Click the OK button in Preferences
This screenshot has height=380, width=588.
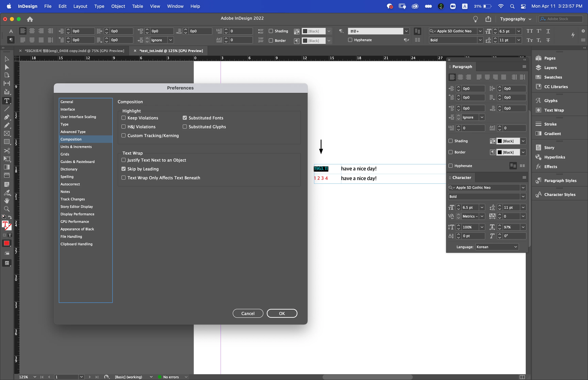tap(282, 313)
